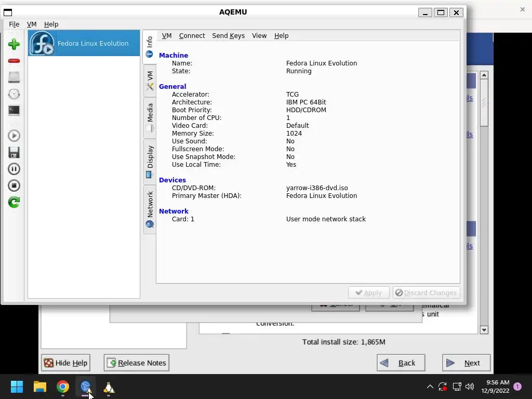Open Chrome from the taskbar
This screenshot has width=532, height=399.
(63, 387)
